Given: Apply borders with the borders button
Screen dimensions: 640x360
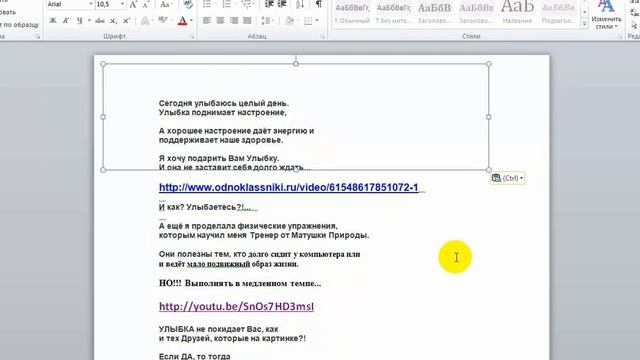Looking at the screenshot, I should coord(308,20).
